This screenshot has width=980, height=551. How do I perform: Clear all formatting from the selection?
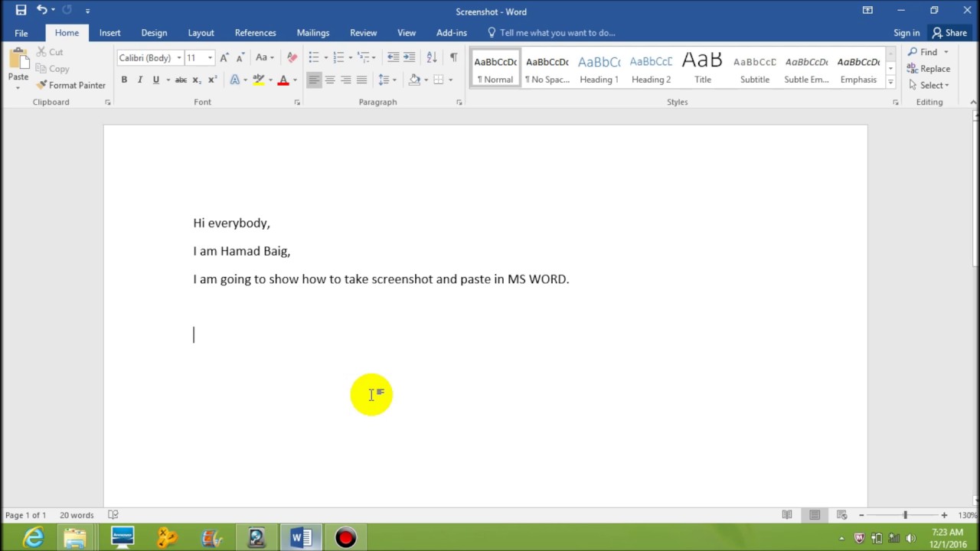coord(292,57)
